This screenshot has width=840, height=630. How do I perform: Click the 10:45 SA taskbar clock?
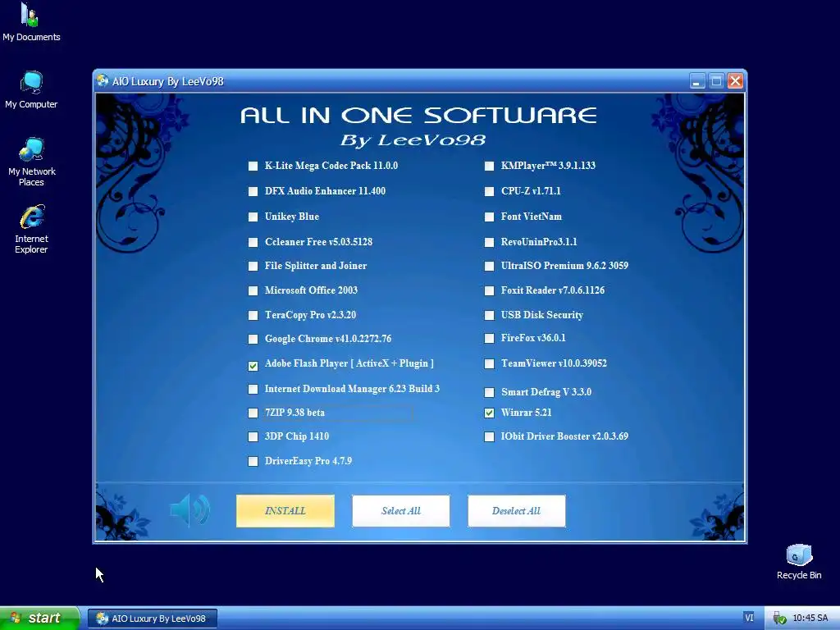810,619
